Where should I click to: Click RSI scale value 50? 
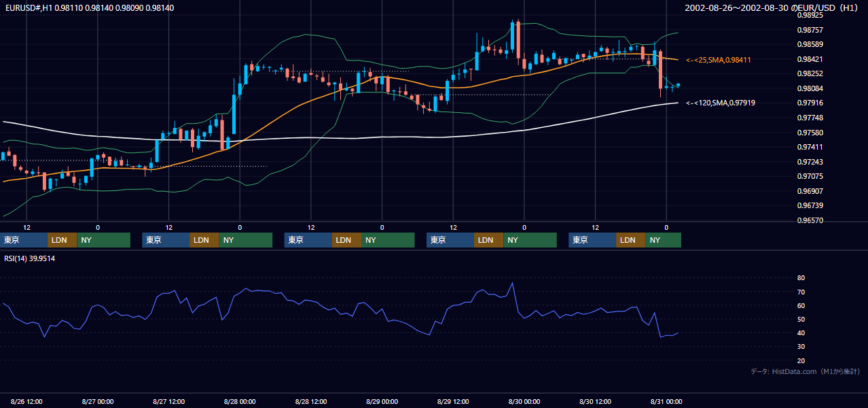(x=801, y=319)
